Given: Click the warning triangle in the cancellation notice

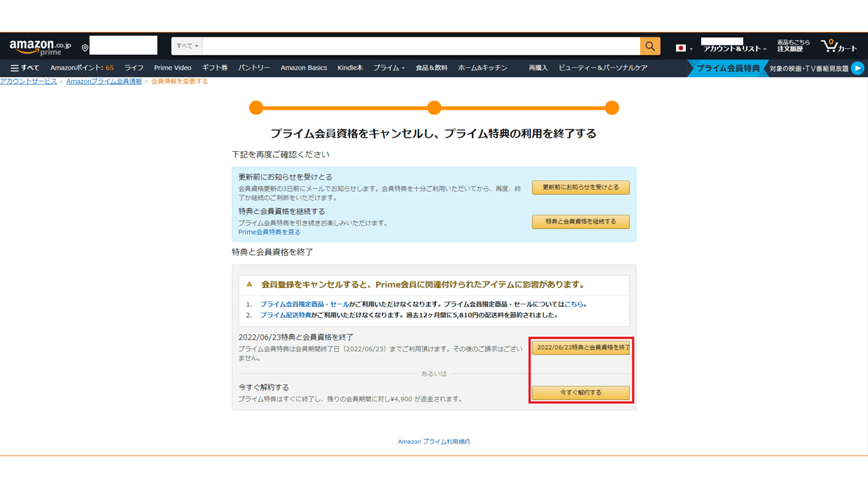Looking at the screenshot, I should pos(250,284).
